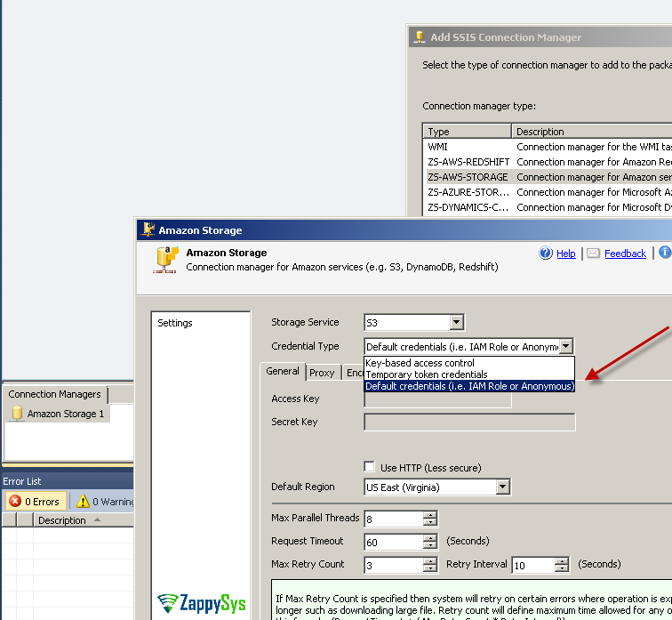672x620 pixels.
Task: Select the ZS-AWS-REDSHIFT connection type row
Action: (548, 162)
